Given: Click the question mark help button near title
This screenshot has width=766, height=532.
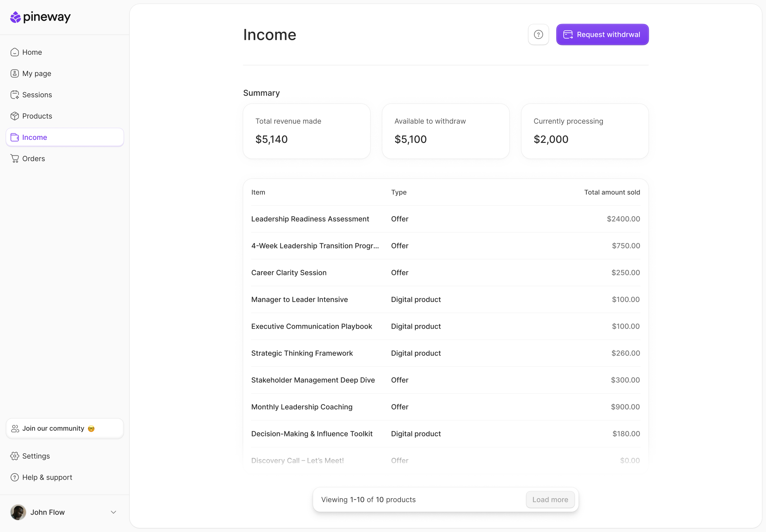Looking at the screenshot, I should click(538, 34).
